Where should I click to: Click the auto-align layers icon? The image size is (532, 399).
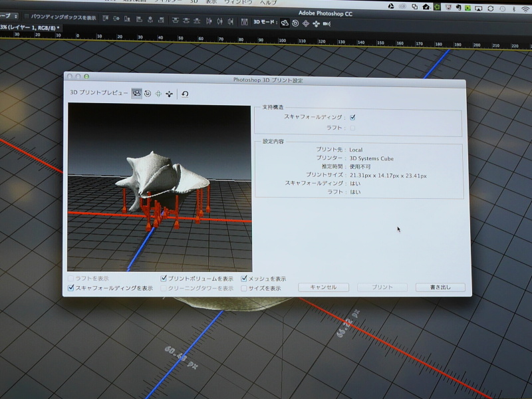[x=244, y=23]
